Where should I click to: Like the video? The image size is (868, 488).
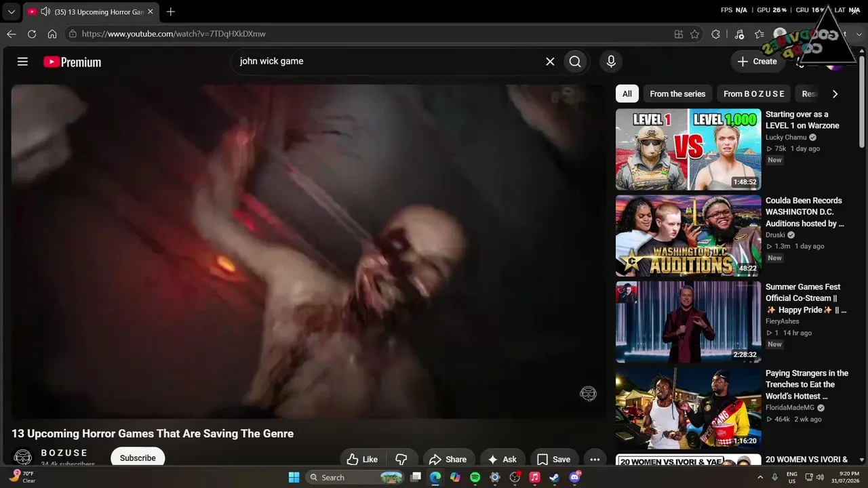click(x=362, y=459)
